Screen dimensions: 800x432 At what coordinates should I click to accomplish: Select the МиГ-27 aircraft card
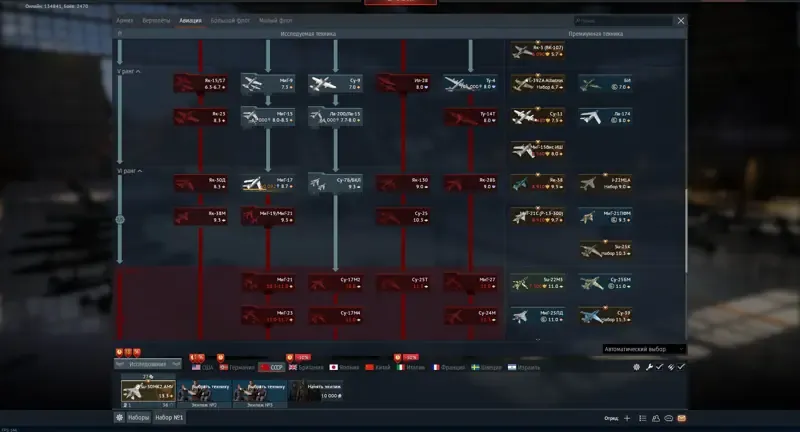(x=470, y=283)
